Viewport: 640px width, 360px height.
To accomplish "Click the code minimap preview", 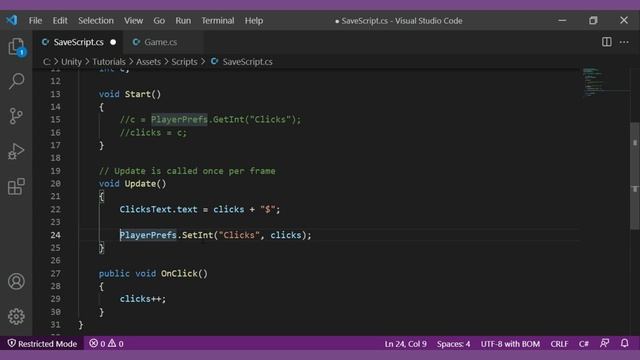I will (592, 82).
